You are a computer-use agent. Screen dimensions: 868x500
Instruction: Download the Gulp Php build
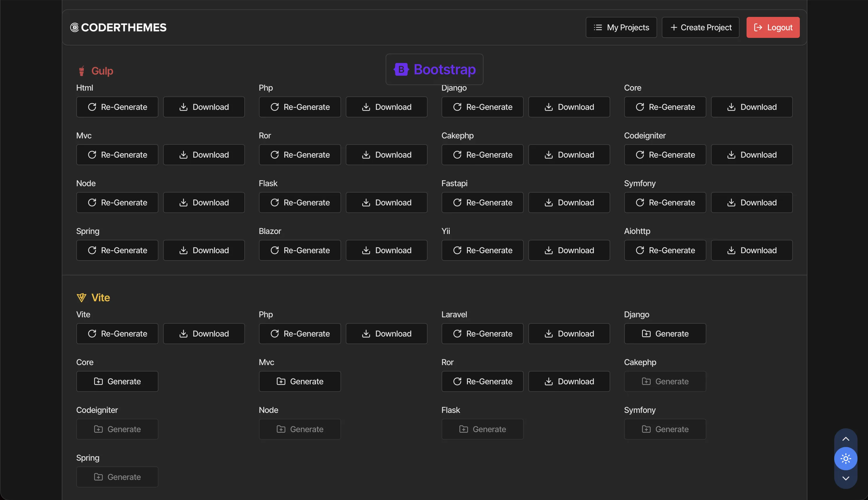(x=387, y=107)
